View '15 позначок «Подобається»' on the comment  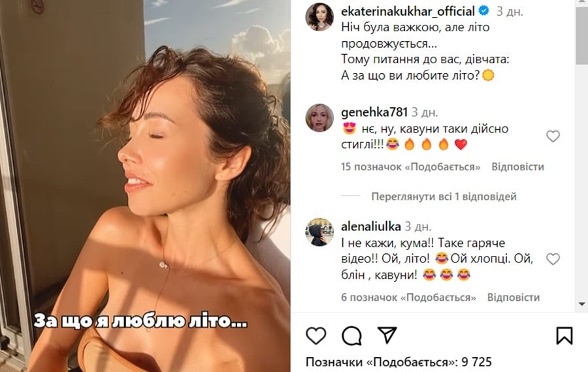411,166
